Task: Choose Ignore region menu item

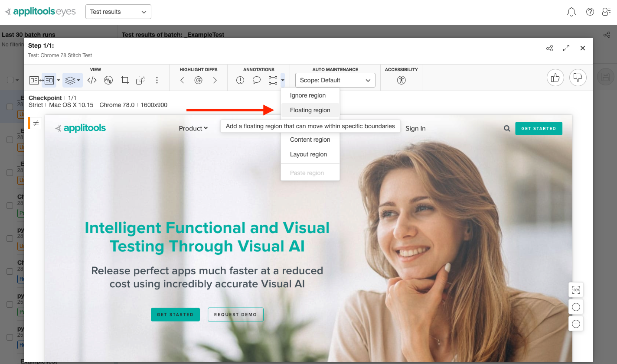Action: (310, 95)
